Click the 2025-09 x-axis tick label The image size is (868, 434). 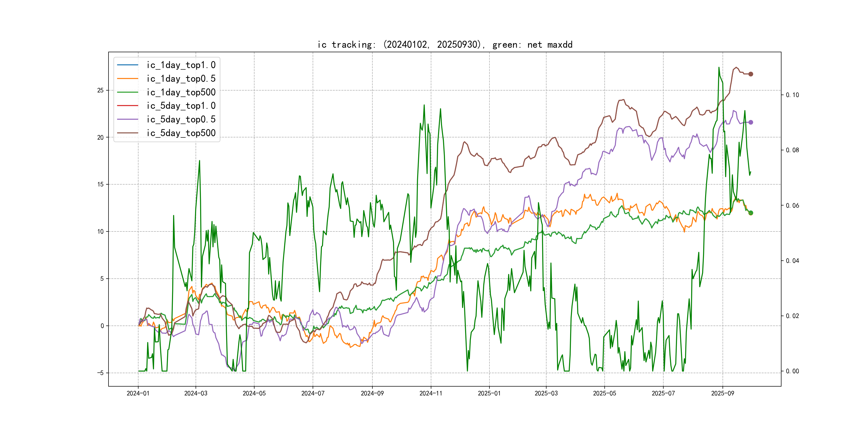(x=723, y=393)
